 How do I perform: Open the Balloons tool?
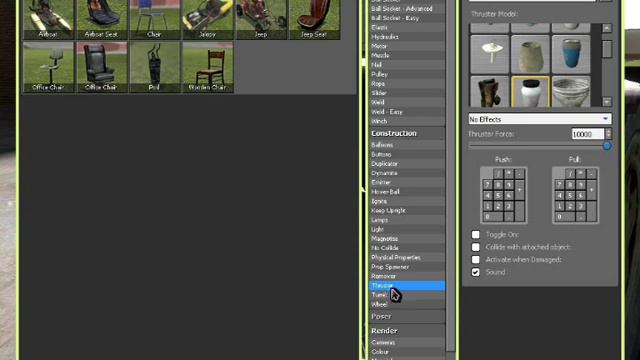pos(407,145)
